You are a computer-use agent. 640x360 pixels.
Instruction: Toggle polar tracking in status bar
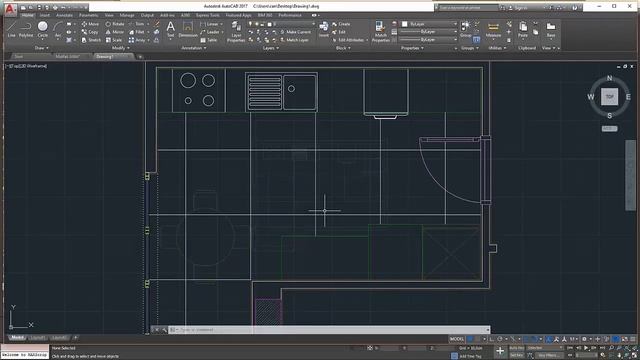(500, 339)
